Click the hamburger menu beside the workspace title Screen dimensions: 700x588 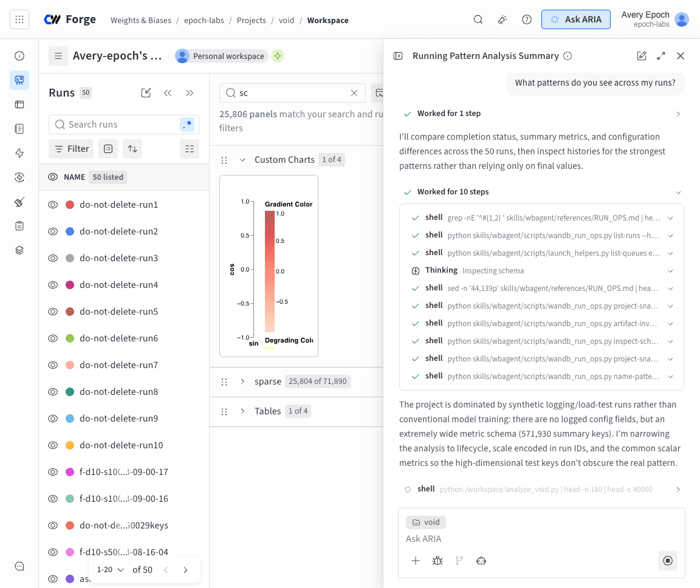[58, 56]
